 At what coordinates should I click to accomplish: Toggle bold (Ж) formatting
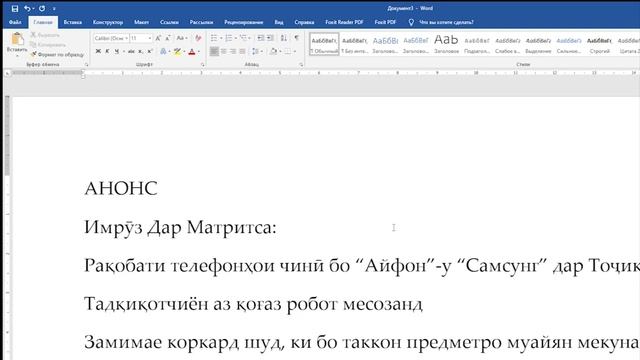[98, 51]
